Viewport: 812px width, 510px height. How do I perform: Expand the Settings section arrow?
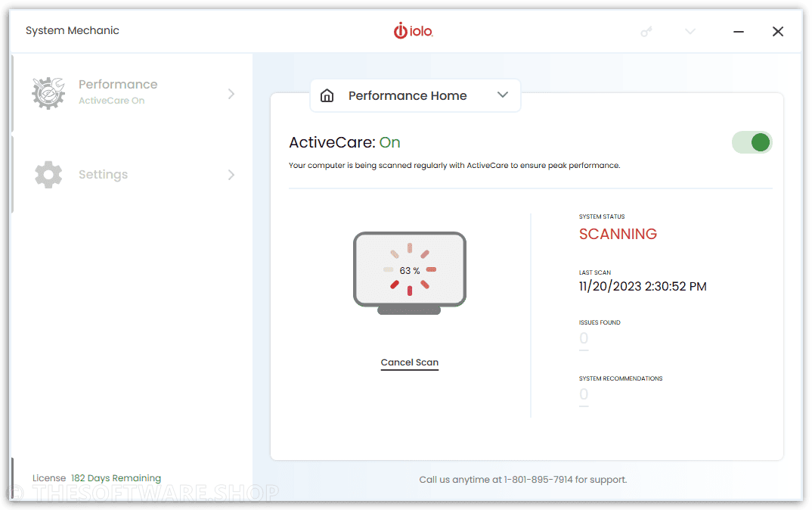pos(231,175)
